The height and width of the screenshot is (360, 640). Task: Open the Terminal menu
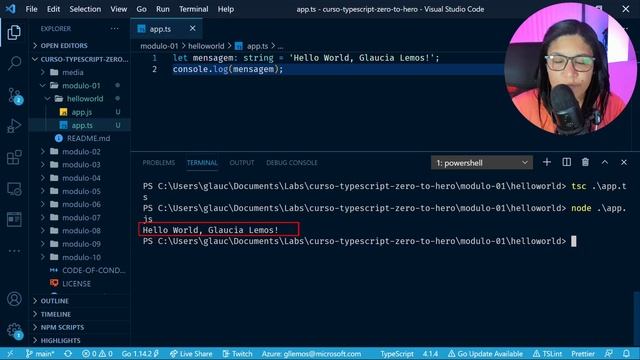(x=193, y=9)
